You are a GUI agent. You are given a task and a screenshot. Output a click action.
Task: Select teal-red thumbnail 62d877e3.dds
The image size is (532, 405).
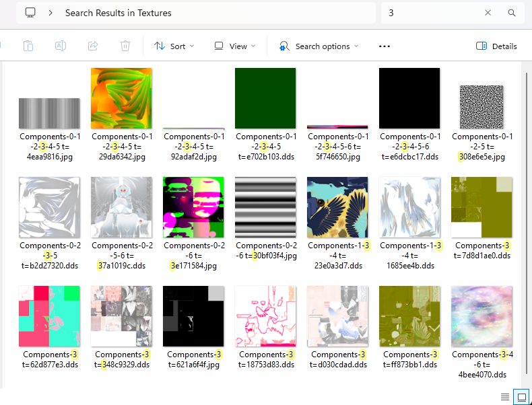50,316
